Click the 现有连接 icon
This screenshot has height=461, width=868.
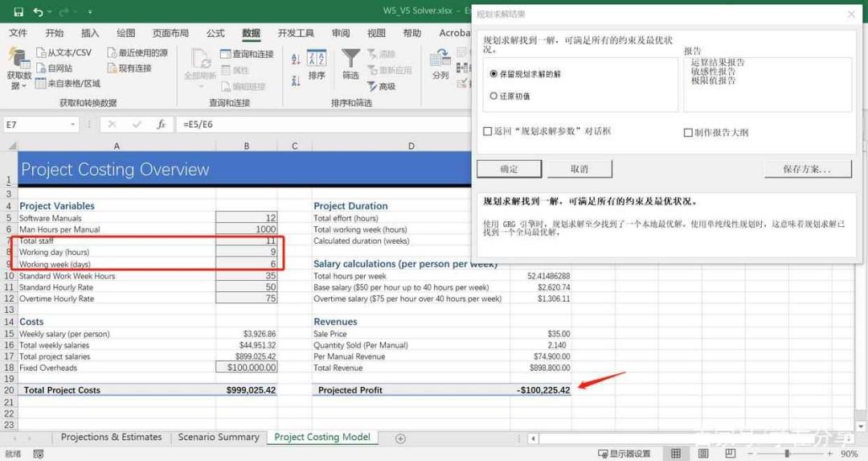click(112, 68)
